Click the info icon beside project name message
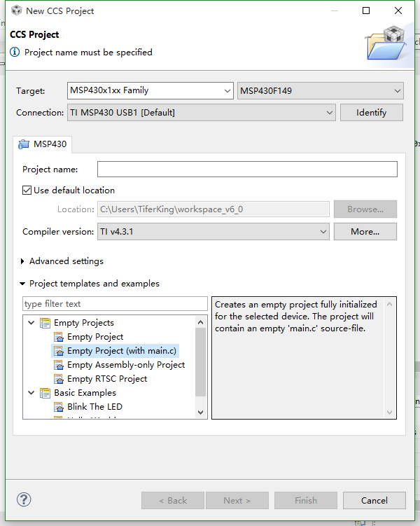Viewport: 420px width, 526px height. point(15,53)
